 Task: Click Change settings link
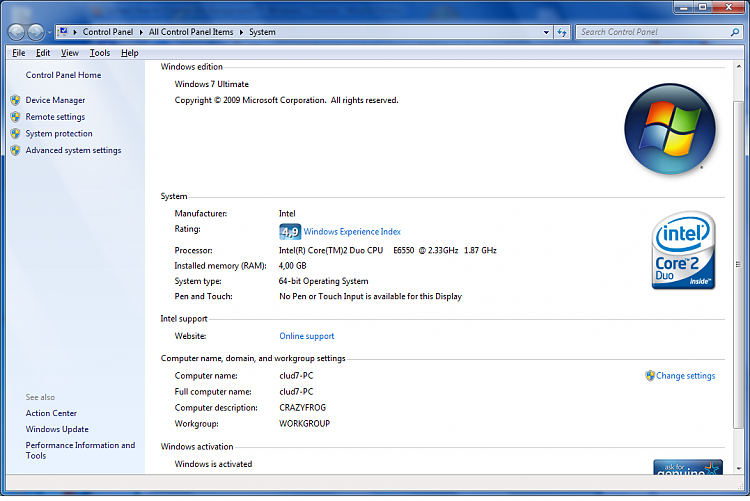point(685,376)
